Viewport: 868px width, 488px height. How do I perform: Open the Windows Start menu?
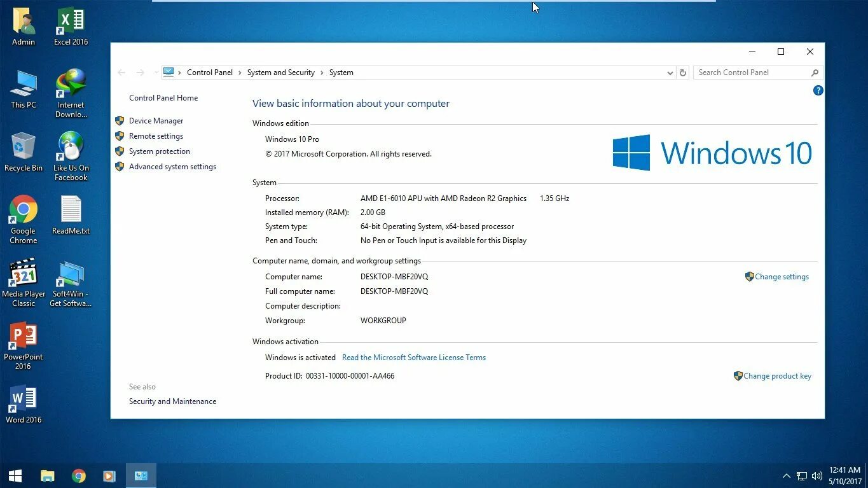15,476
